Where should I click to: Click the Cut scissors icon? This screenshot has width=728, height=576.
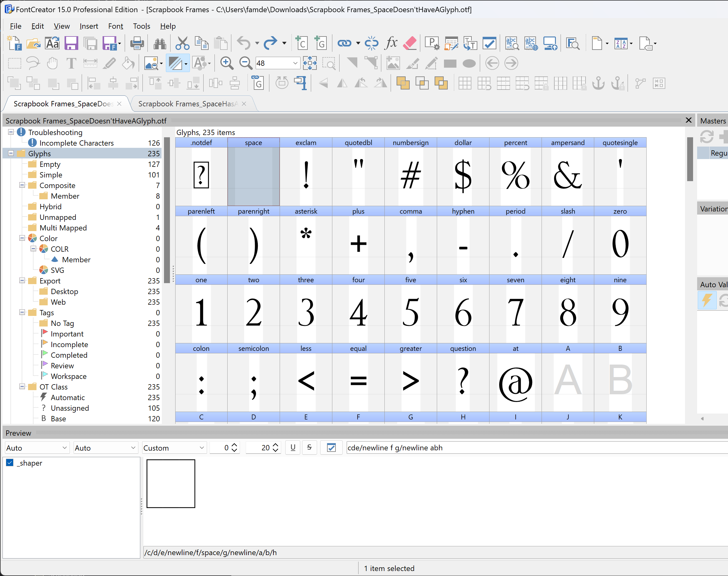coord(182,43)
